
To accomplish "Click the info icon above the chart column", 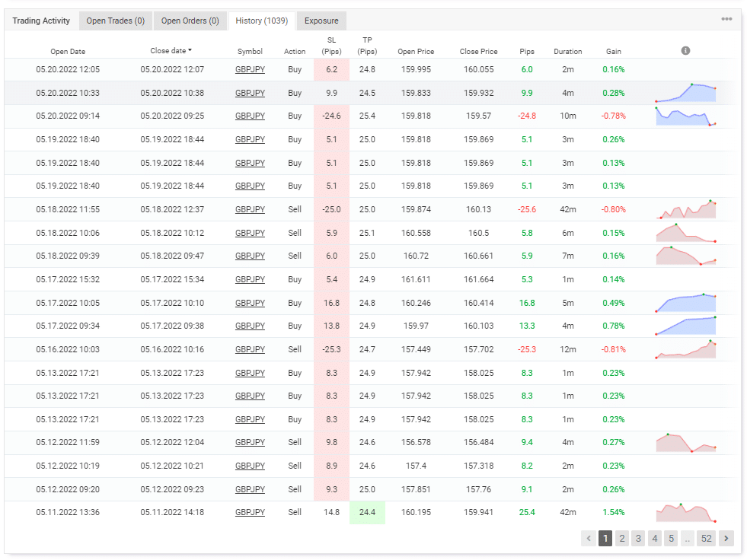I will (685, 50).
